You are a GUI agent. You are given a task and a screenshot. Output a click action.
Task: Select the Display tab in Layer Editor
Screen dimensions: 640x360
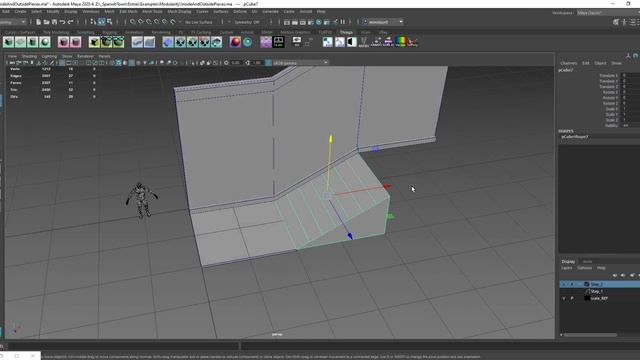tap(568, 261)
